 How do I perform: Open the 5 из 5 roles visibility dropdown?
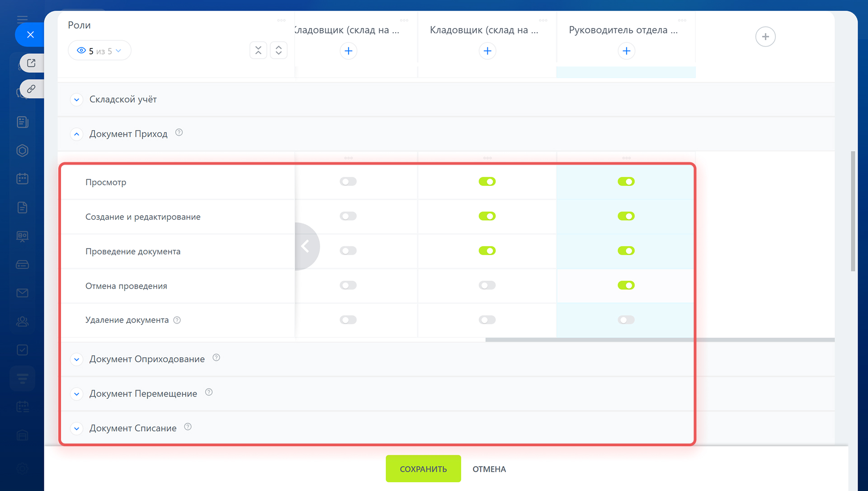pos(99,51)
